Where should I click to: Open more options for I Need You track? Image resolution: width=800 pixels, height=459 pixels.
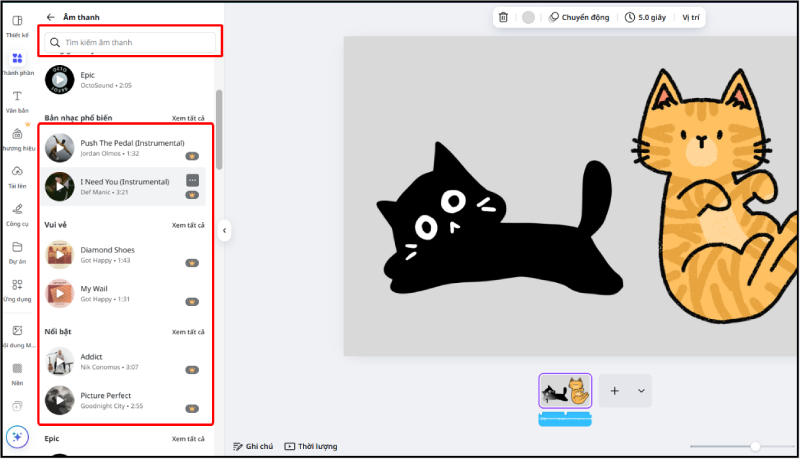tap(192, 180)
